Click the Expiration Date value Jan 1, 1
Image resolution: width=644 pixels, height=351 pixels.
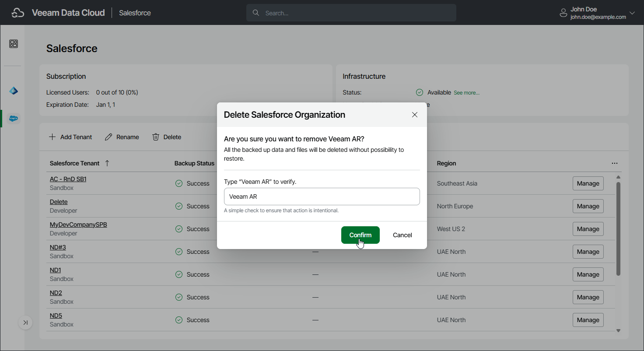(x=105, y=105)
